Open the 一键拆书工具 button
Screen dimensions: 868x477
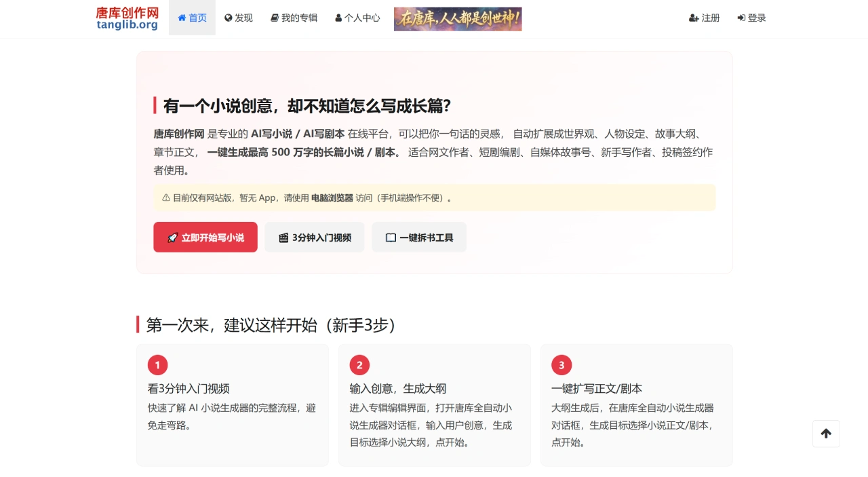point(419,237)
